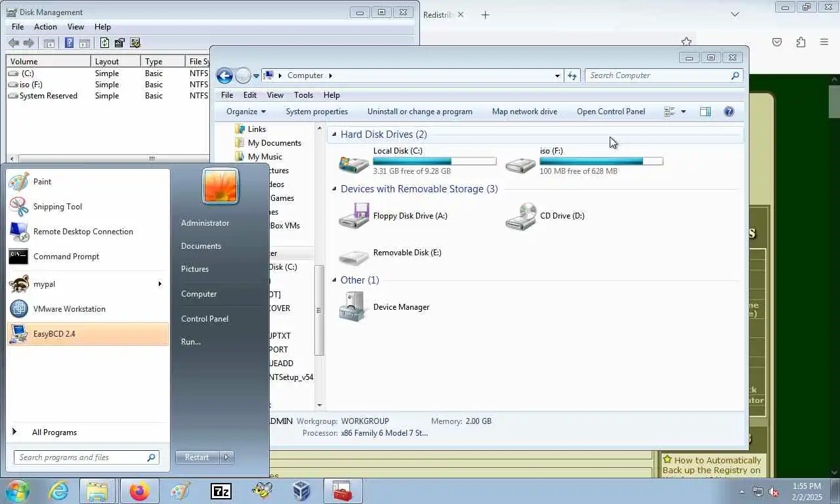Open VMware Workstation from the Start menu
The width and height of the screenshot is (840, 504).
(x=87, y=309)
